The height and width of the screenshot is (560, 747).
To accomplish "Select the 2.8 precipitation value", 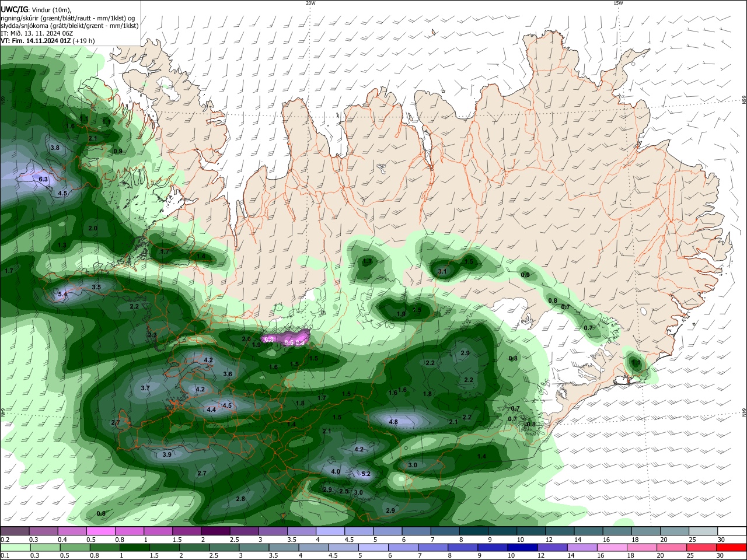I will point(240,499).
